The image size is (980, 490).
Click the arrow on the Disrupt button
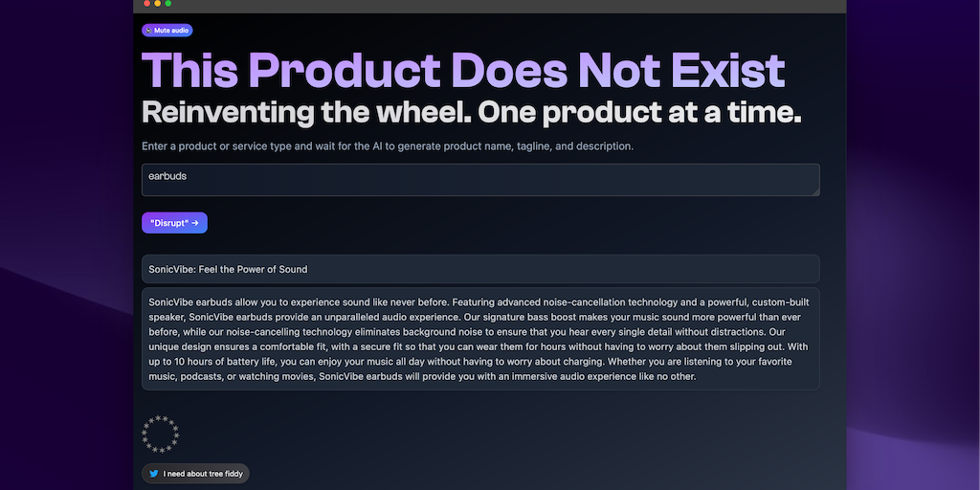click(195, 223)
